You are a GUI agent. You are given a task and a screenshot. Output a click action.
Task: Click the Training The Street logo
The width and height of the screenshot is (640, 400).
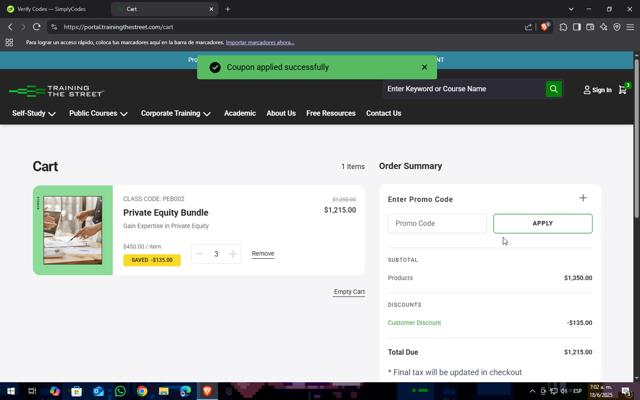point(56,91)
